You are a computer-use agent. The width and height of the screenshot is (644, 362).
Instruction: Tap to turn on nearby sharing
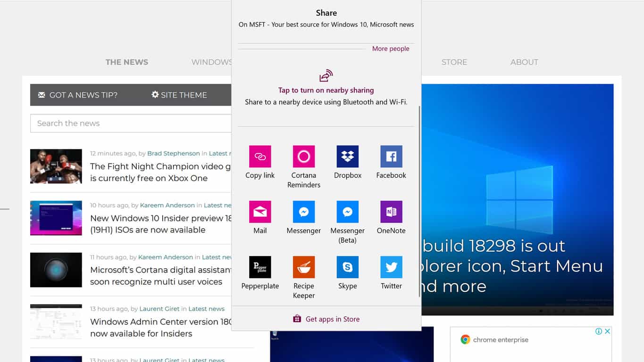click(326, 90)
